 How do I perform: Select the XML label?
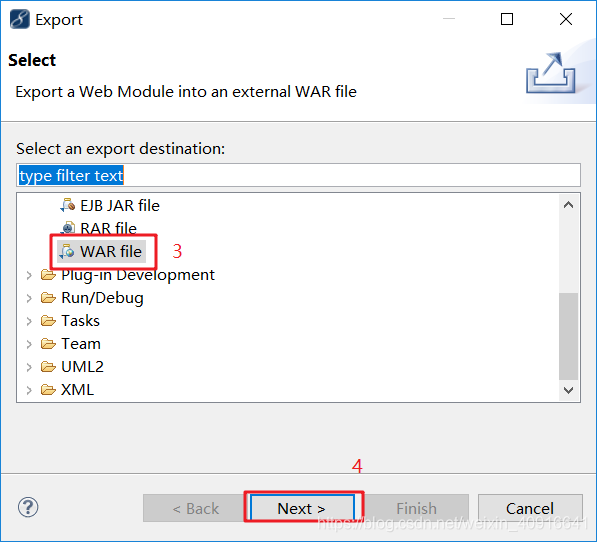pos(77,390)
